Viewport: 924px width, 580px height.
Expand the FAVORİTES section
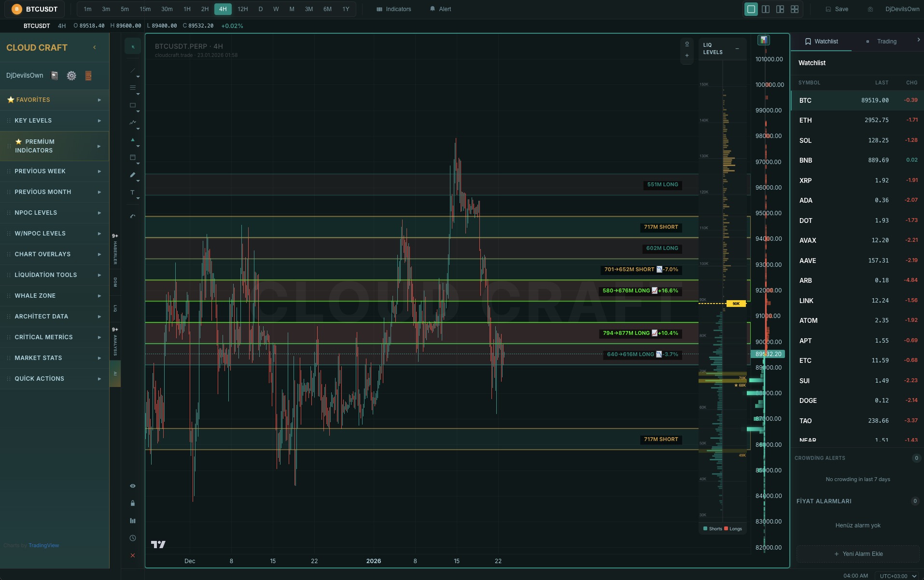tap(55, 100)
